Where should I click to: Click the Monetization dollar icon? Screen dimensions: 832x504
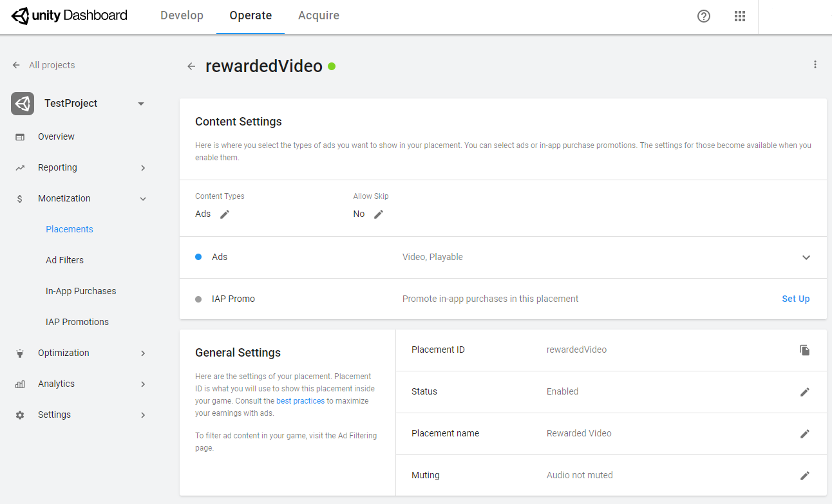(x=20, y=199)
